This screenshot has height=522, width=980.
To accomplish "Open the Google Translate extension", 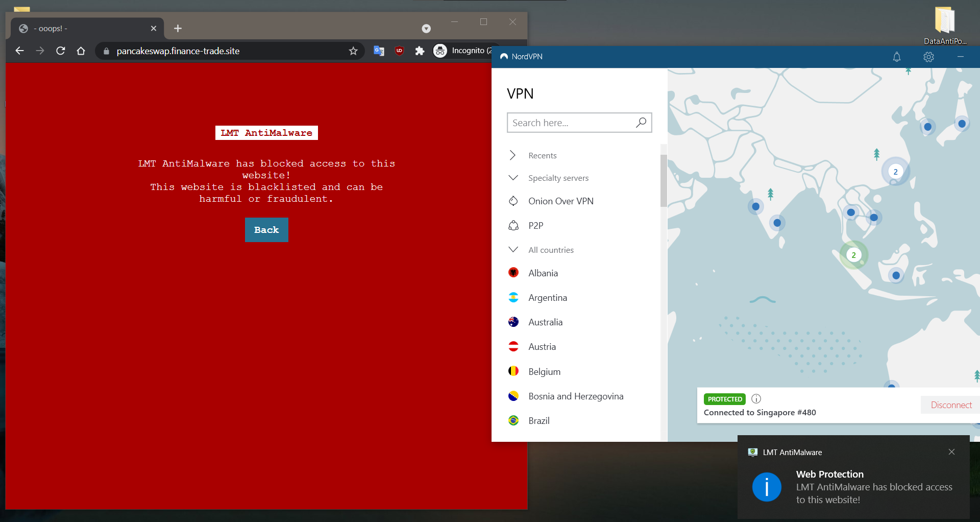I will 379,51.
